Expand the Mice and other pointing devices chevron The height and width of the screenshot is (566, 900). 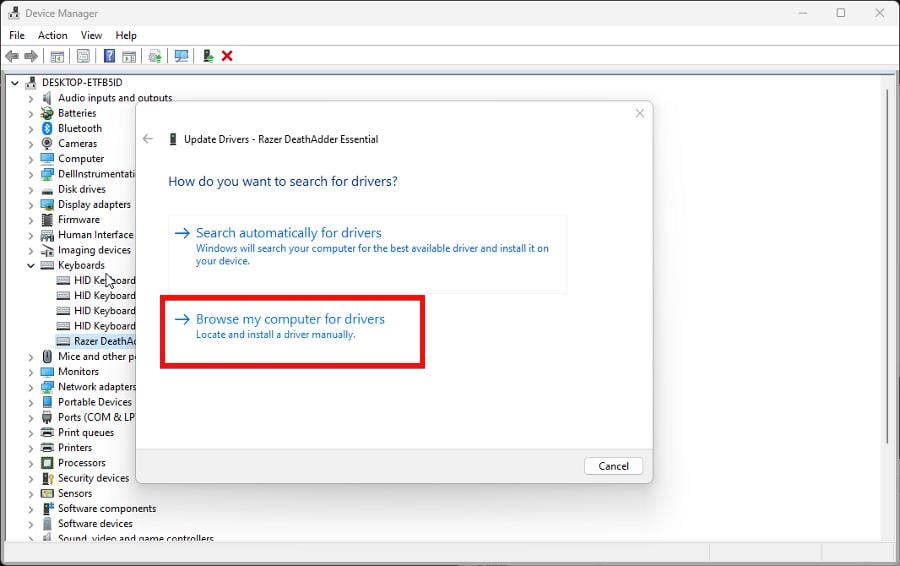coord(31,356)
